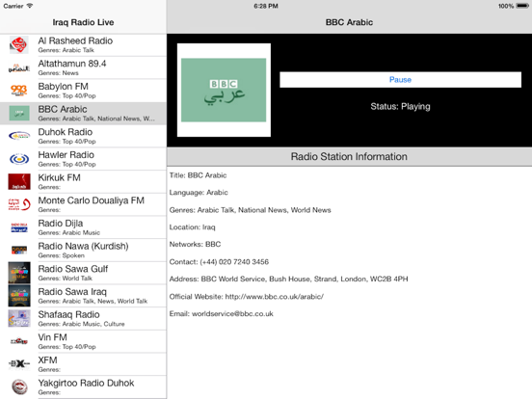The image size is (532, 399).
Task: Tap the Language: Arabic info line
Action: [x=199, y=193]
